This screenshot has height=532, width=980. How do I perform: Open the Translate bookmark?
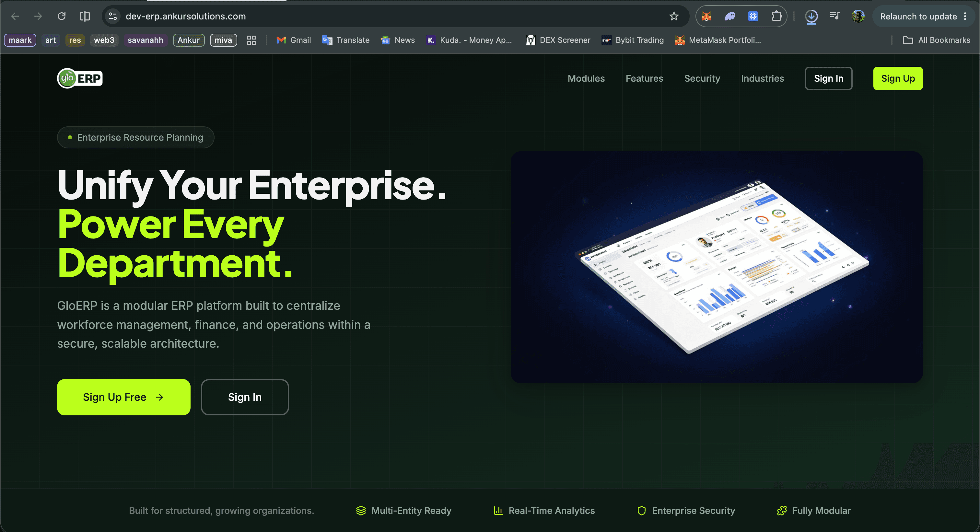(x=346, y=40)
